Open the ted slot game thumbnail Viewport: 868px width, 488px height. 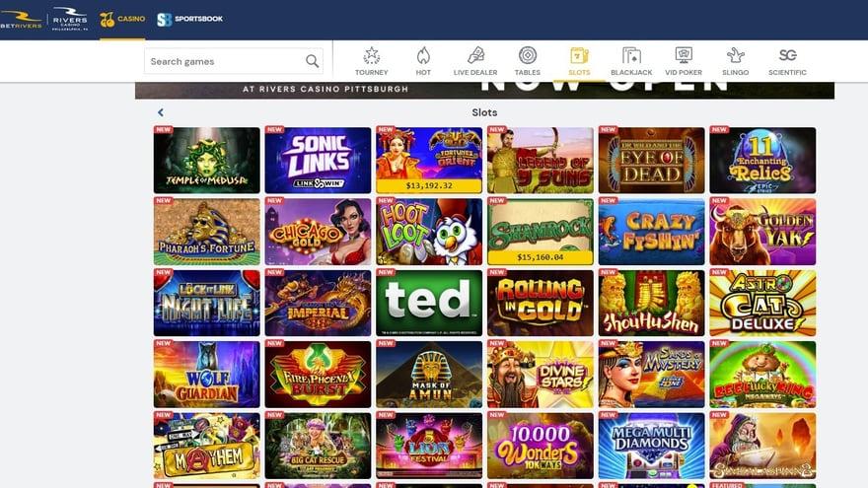[x=429, y=303]
